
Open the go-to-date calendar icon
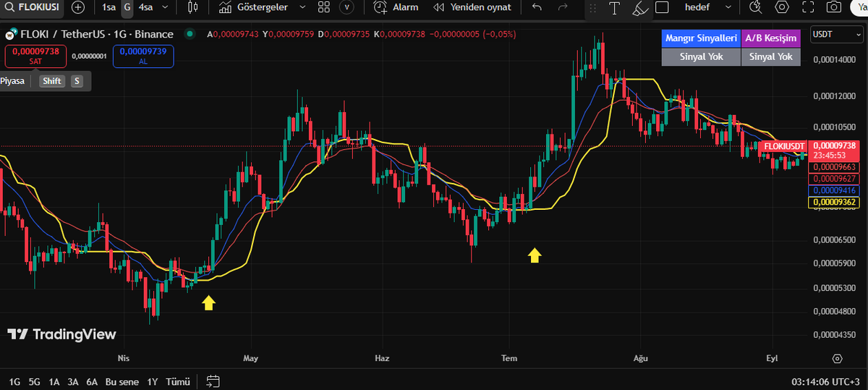click(x=213, y=381)
